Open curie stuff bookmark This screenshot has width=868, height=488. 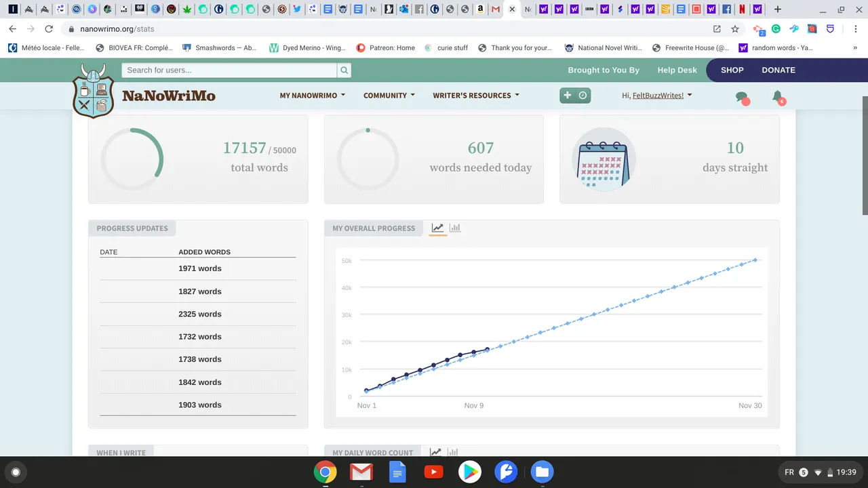[446, 48]
